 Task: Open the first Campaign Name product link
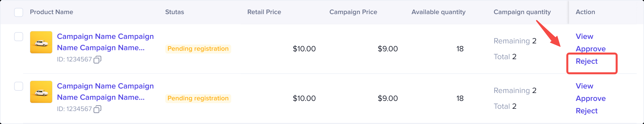click(x=105, y=42)
